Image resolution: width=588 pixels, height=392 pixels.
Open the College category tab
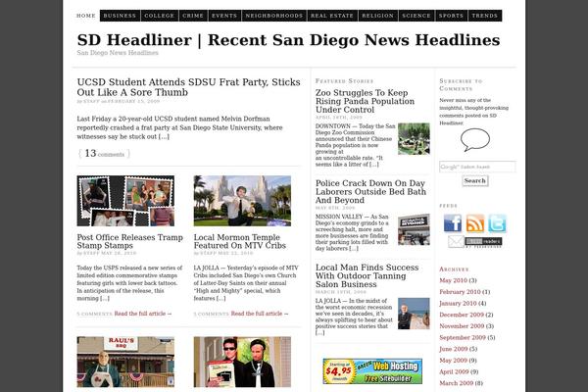[x=159, y=16]
